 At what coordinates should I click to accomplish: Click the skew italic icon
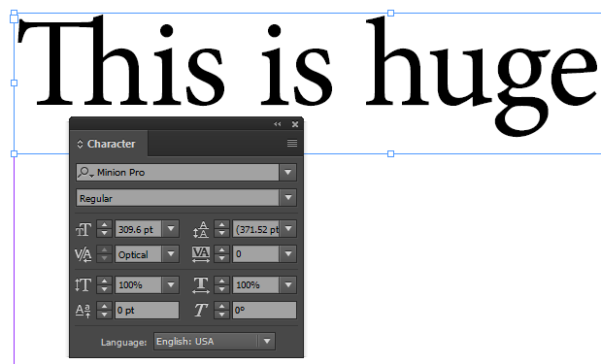(201, 310)
